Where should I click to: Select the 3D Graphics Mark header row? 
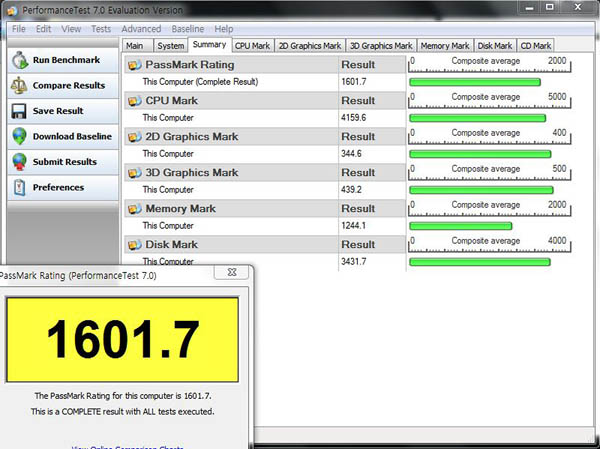265,173
